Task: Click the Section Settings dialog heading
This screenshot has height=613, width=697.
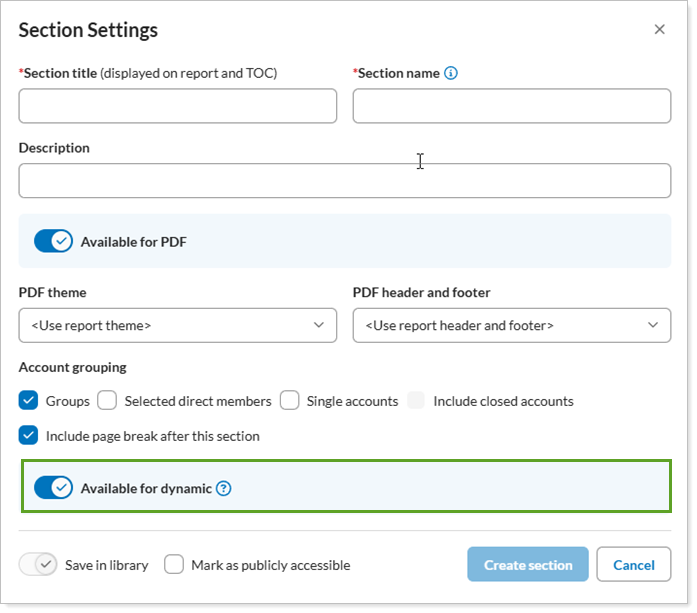Action: click(88, 30)
